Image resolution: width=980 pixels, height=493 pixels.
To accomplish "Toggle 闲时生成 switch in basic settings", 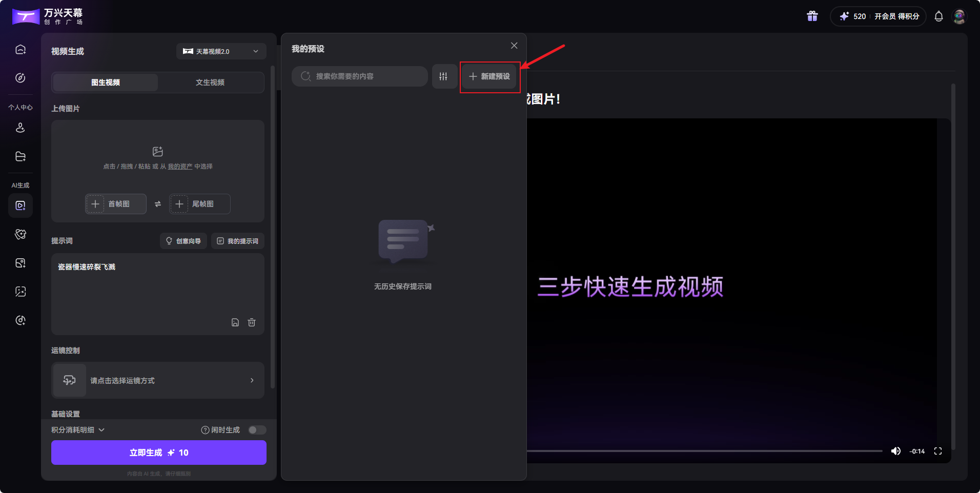I will [257, 429].
